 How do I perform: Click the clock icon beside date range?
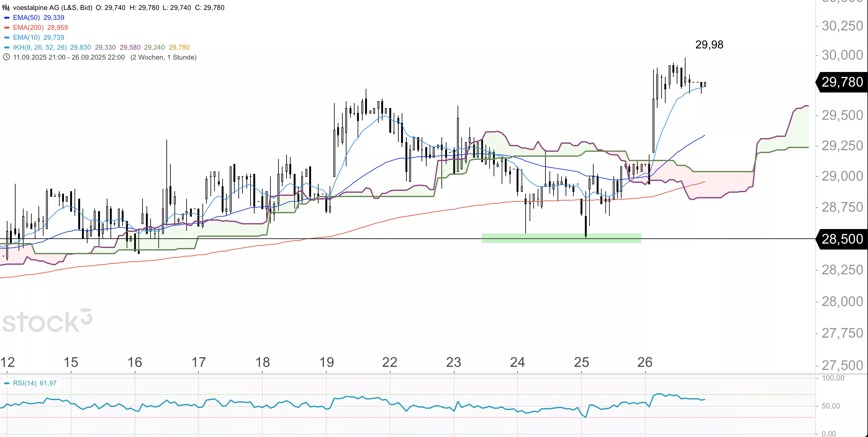tap(6, 57)
